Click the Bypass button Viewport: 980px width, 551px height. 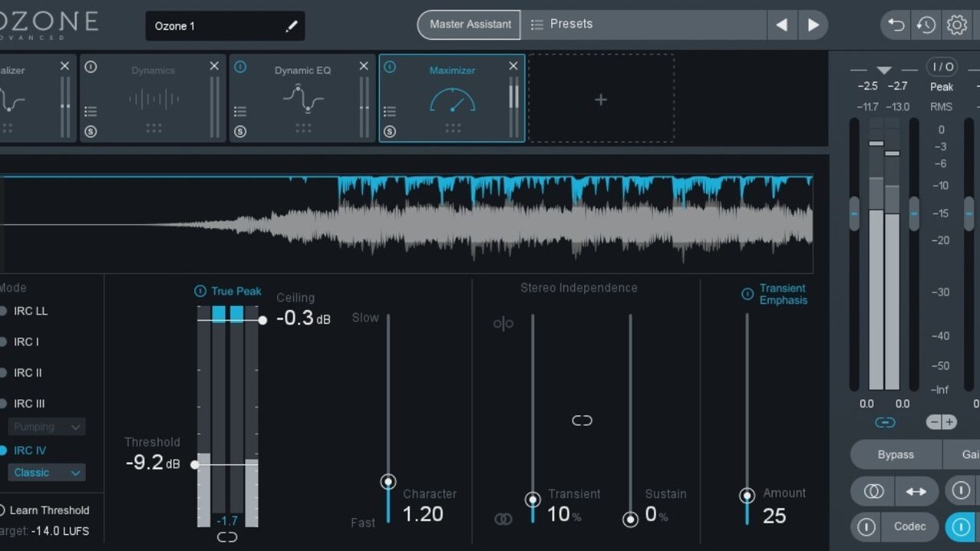tap(896, 455)
